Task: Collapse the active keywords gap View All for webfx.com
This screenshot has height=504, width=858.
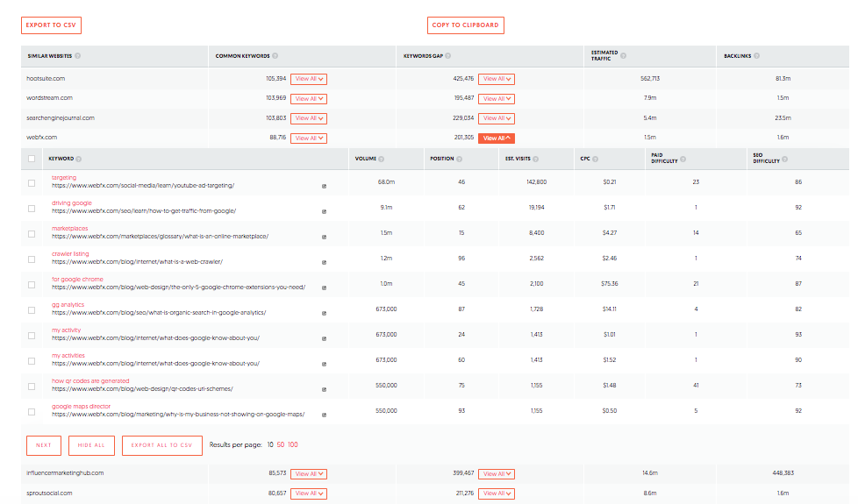Action: click(x=496, y=138)
